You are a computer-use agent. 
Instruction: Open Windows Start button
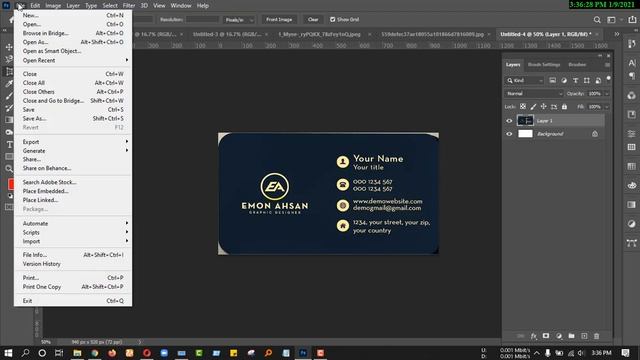8,353
